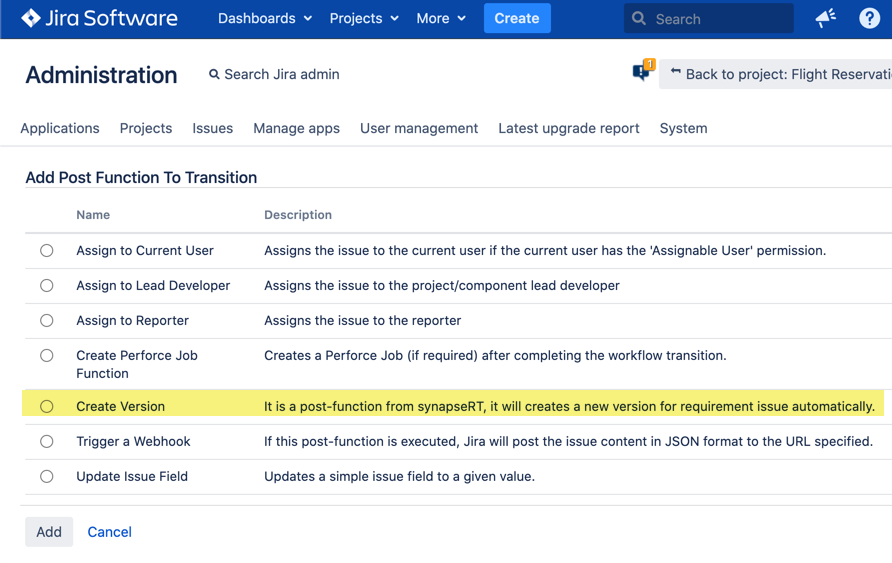Expand the More dropdown menu
This screenshot has width=892, height=563.
[x=441, y=18]
